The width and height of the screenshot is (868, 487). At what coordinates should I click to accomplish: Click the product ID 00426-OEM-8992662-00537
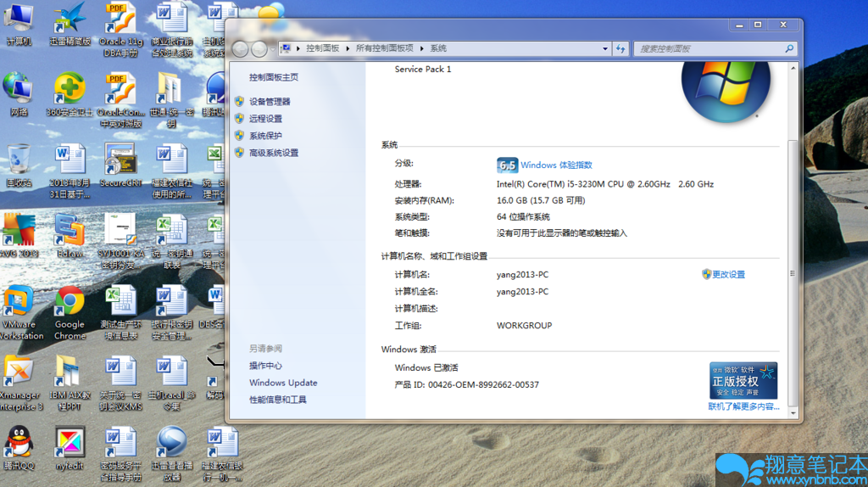pos(483,384)
